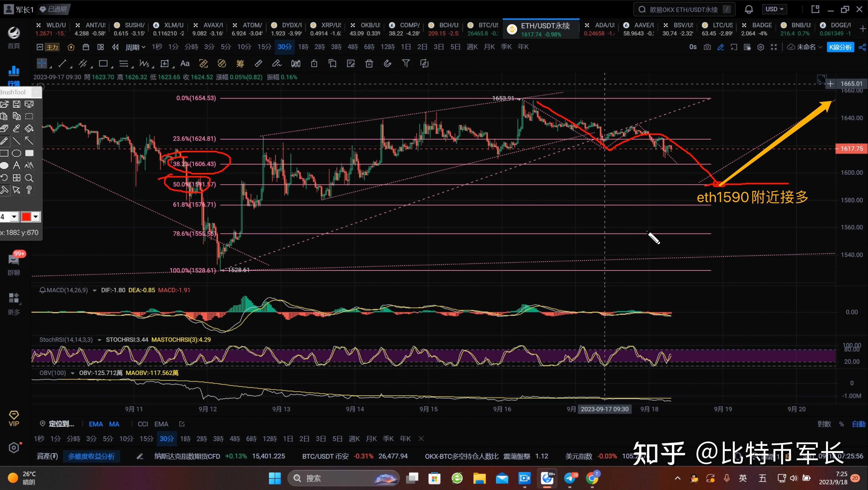Screen dimensions: 868x490
Task: Click the share icon at top right
Action: click(862, 47)
